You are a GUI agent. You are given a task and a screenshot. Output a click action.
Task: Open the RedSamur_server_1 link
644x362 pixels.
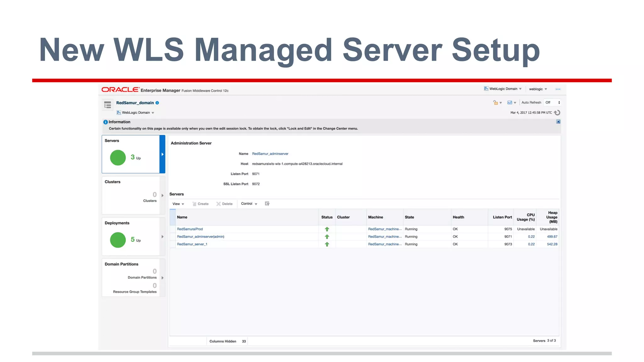coord(192,244)
